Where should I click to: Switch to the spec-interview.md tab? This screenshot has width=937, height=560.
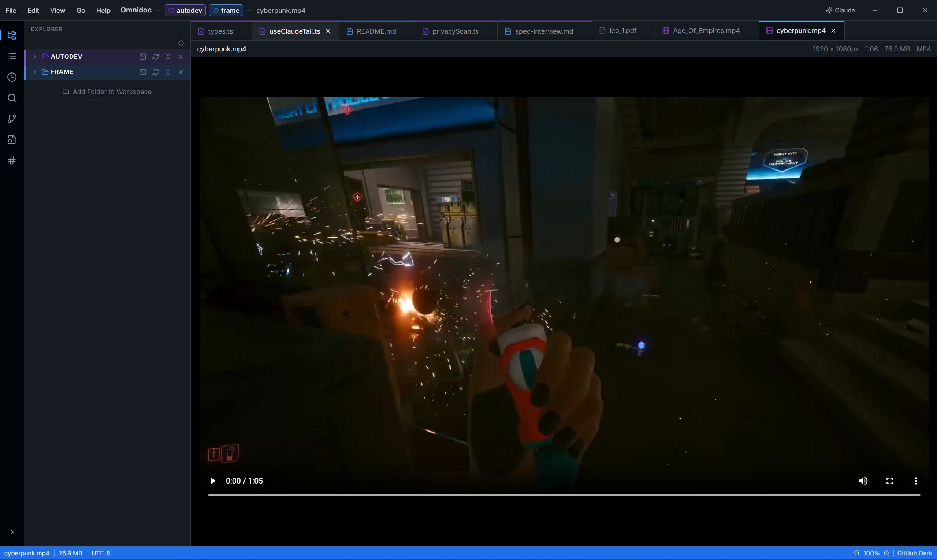pyautogui.click(x=544, y=31)
